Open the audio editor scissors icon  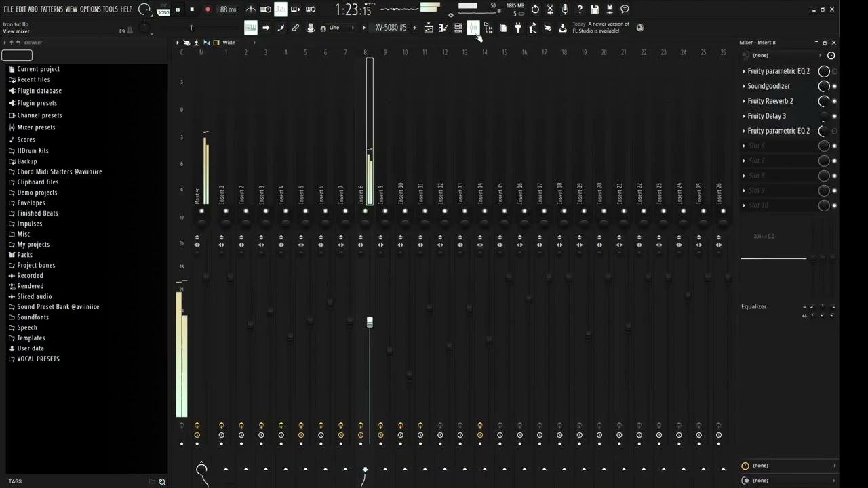click(550, 9)
